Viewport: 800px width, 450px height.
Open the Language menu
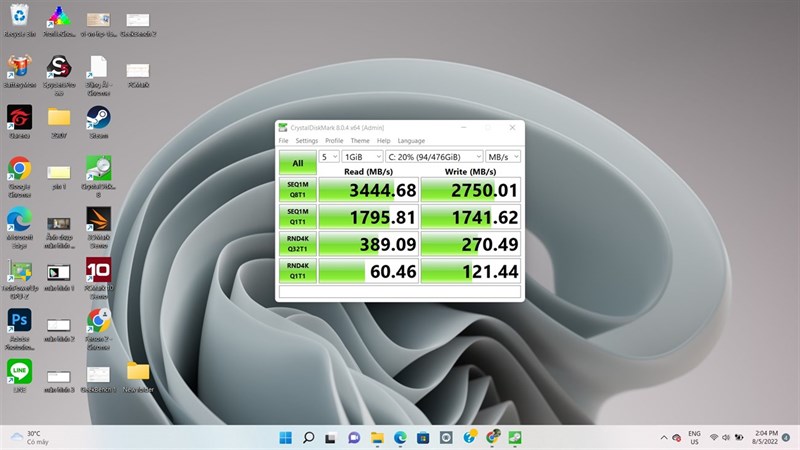tap(411, 141)
